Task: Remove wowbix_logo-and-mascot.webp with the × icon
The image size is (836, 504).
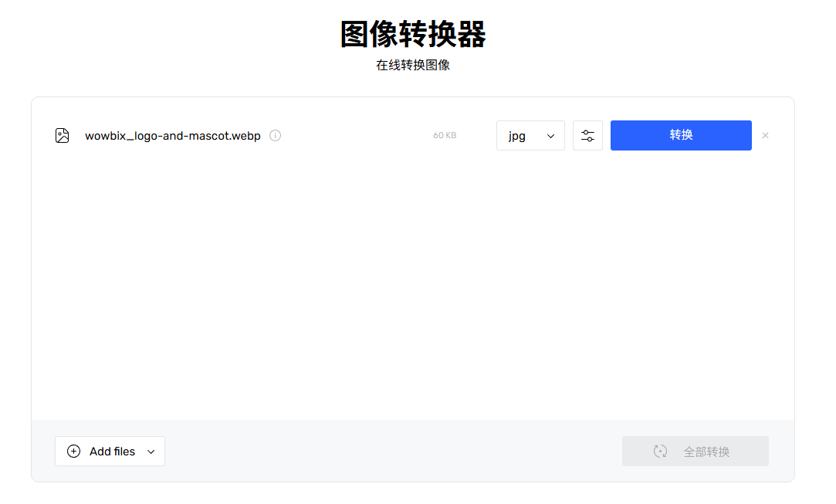Action: click(765, 135)
